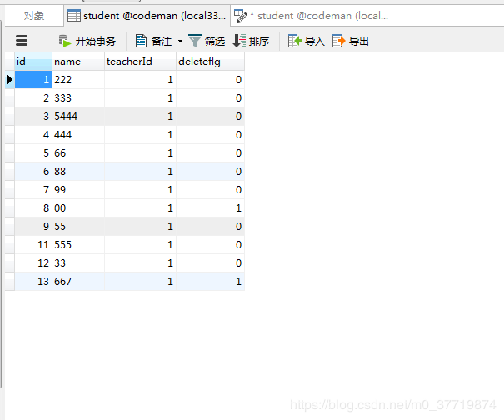Select the name cell '667'

(x=78, y=281)
